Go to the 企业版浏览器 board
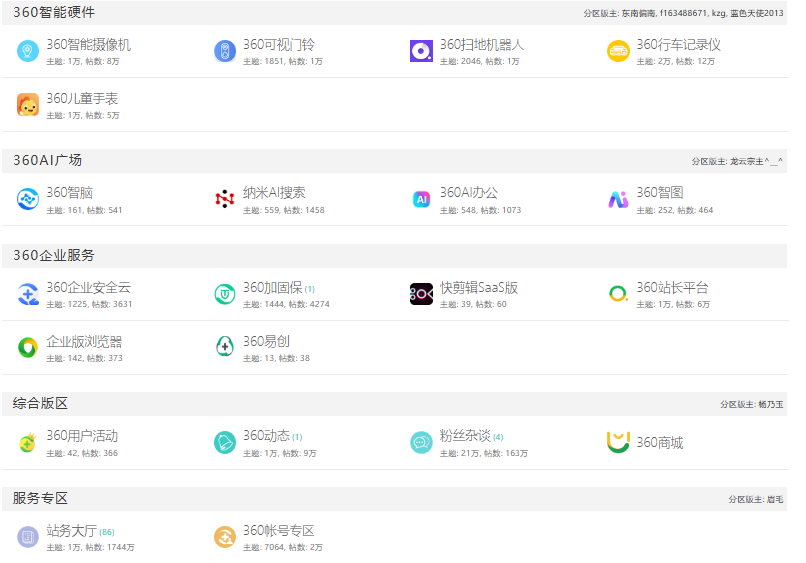The image size is (806, 563). click(84, 342)
